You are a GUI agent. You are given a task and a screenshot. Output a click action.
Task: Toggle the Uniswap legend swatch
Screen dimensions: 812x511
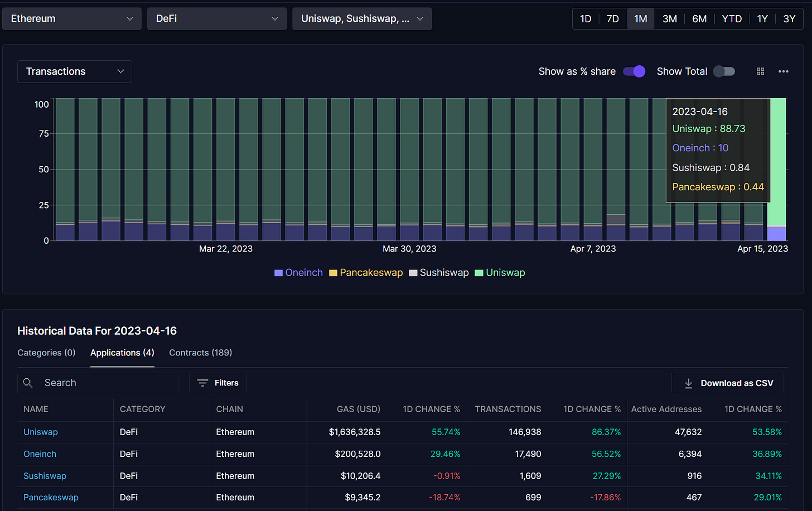(479, 273)
